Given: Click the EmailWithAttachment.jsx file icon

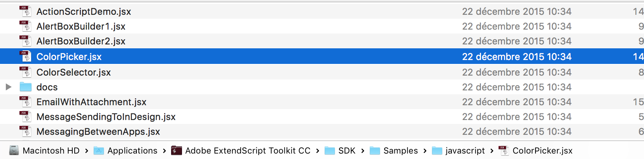Looking at the screenshot, I should [x=25, y=102].
